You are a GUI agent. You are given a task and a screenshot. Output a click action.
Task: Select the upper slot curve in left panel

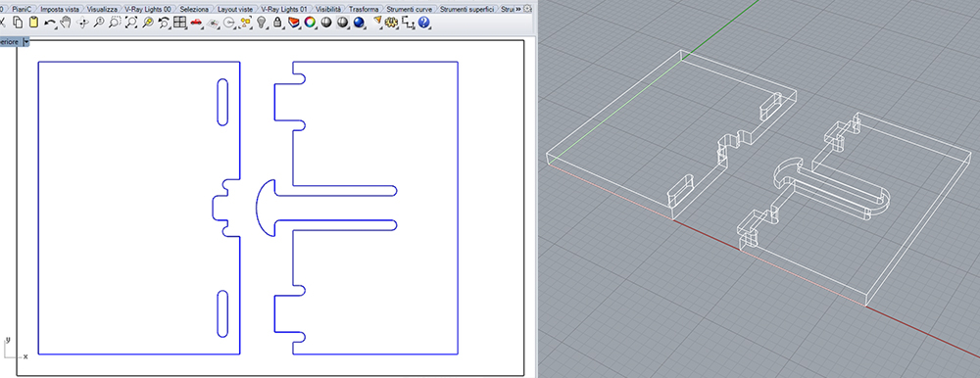pos(221,102)
